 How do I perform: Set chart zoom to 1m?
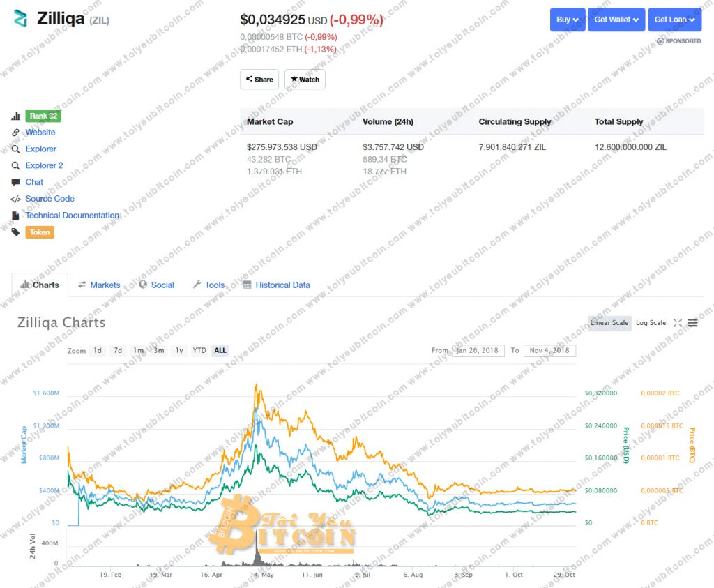click(x=139, y=351)
